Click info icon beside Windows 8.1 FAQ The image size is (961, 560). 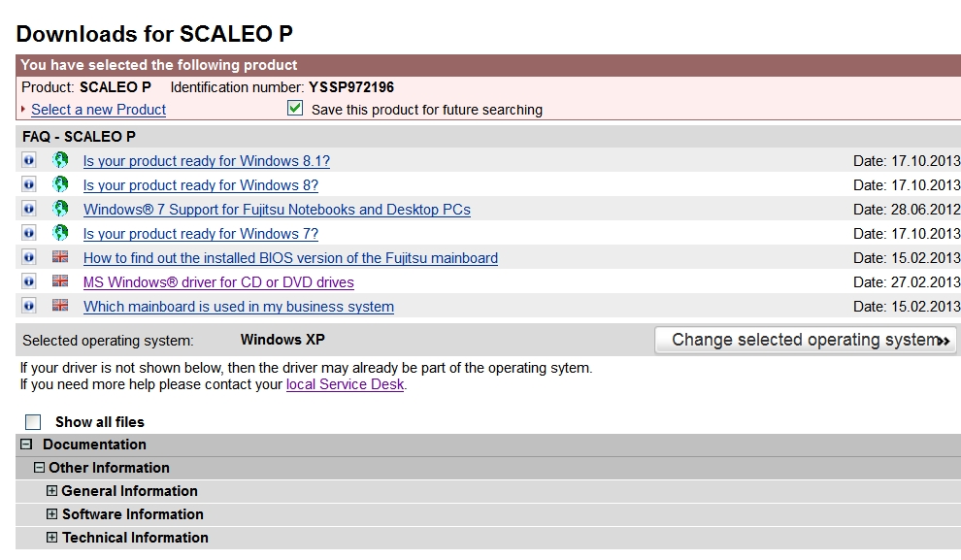click(29, 160)
